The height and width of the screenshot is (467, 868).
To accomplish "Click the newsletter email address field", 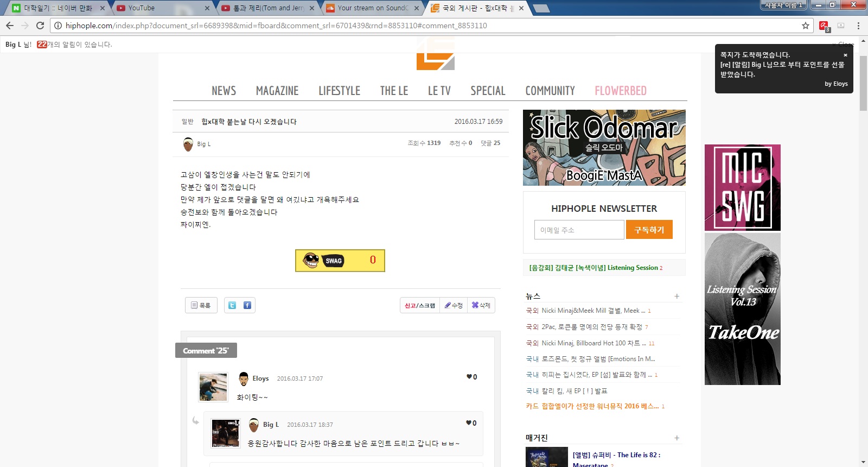I will click(578, 230).
